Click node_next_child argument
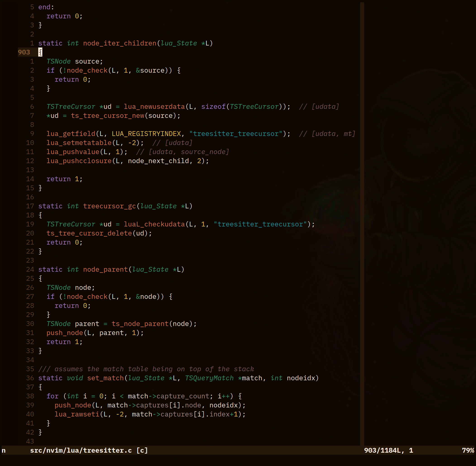Screen dimensions: 476x466 coord(158,161)
